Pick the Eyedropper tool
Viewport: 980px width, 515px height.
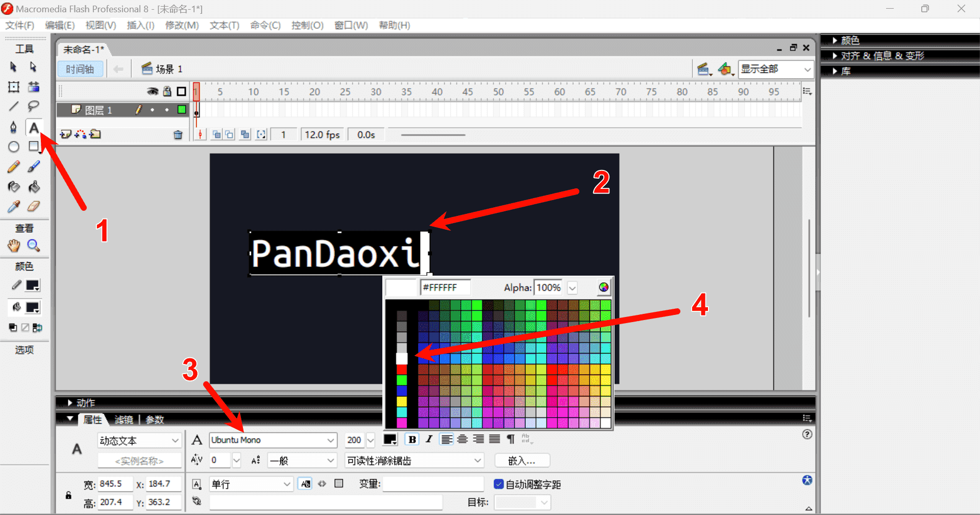[14, 207]
